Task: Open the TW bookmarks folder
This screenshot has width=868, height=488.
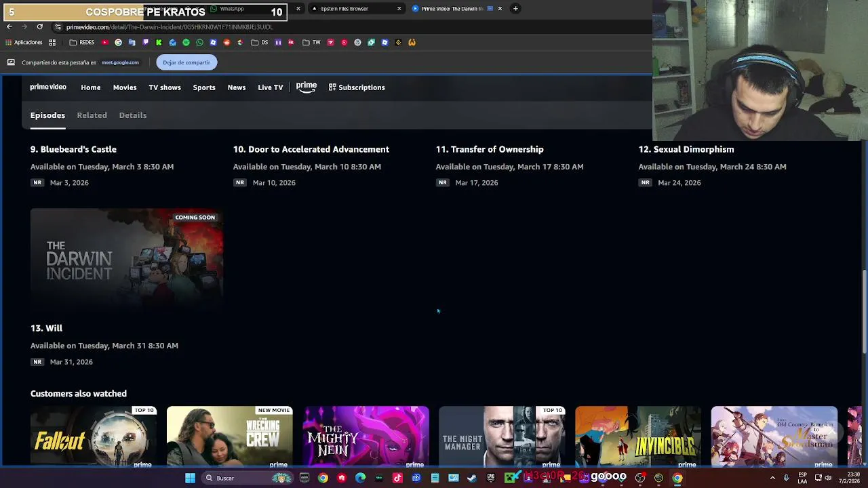Action: (311, 42)
